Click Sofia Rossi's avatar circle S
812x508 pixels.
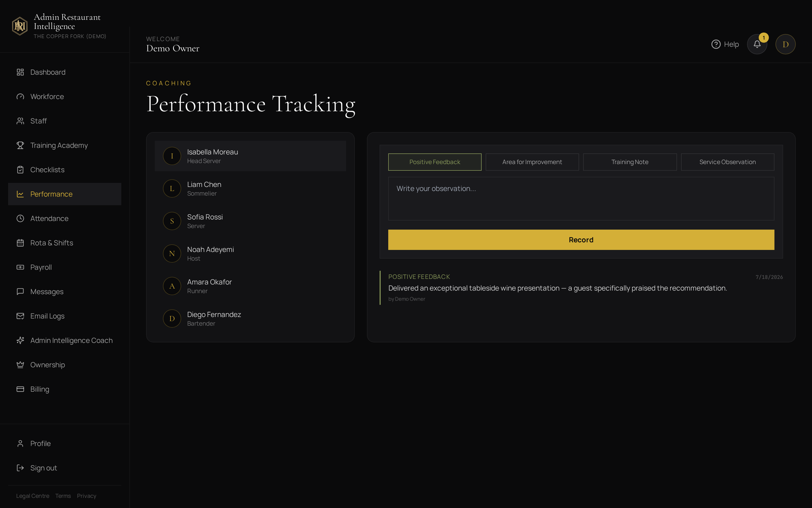(172, 221)
